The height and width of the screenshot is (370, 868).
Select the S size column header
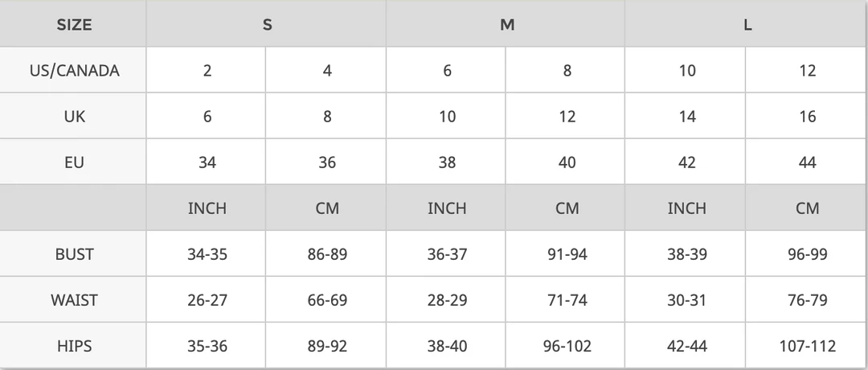[267, 25]
